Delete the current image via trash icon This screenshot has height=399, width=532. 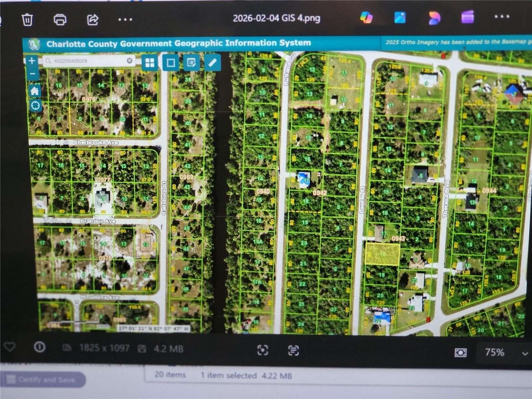(x=28, y=20)
